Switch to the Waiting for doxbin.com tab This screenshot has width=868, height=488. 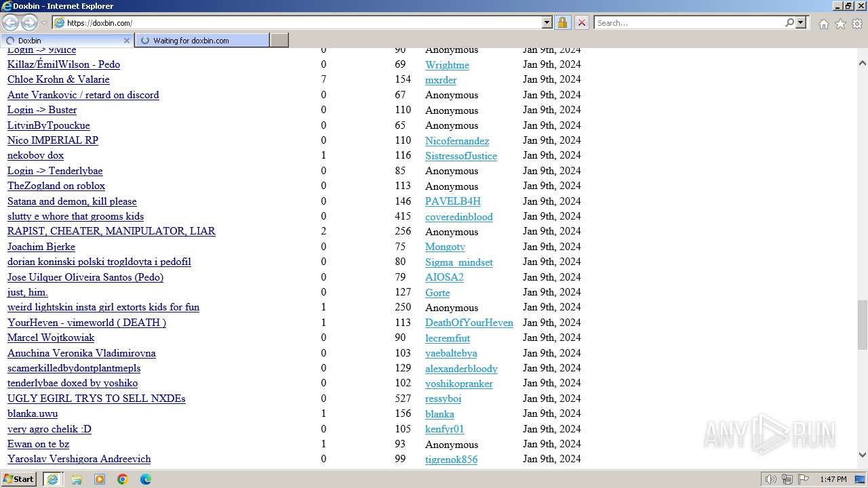click(x=202, y=40)
